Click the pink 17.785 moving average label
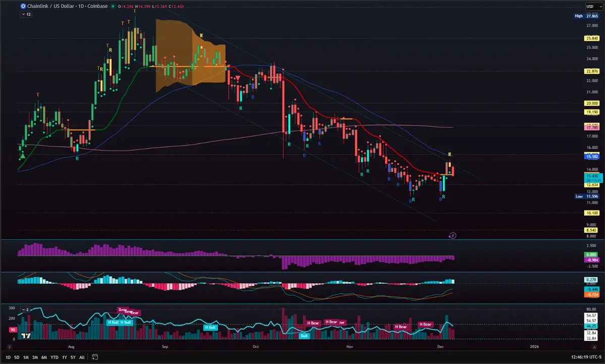 pyautogui.click(x=592, y=128)
